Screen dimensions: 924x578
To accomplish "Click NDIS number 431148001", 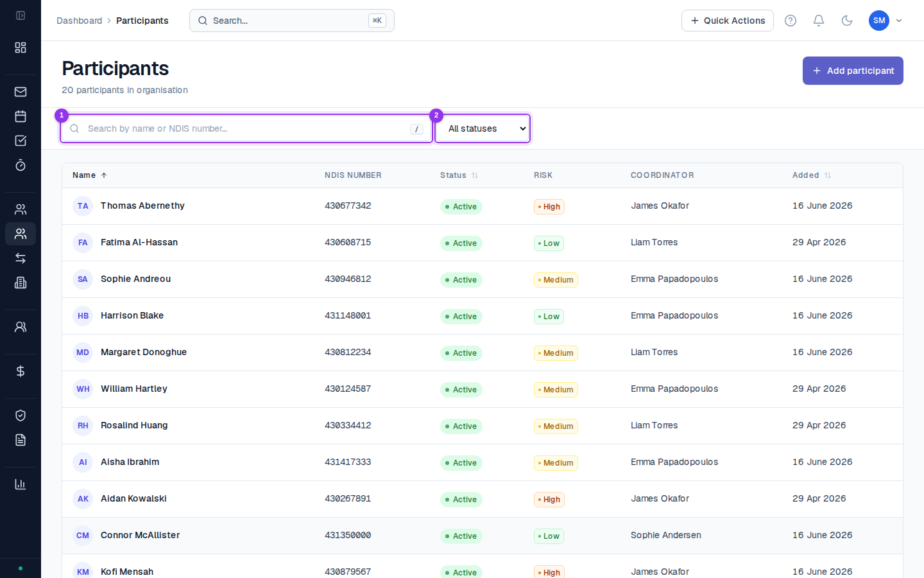I will click(x=348, y=315).
